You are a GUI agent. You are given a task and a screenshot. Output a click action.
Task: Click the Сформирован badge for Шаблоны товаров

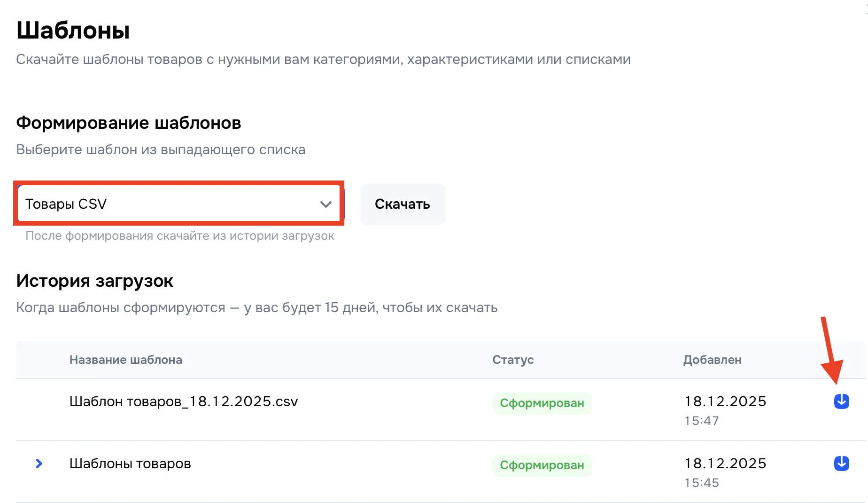click(x=542, y=465)
